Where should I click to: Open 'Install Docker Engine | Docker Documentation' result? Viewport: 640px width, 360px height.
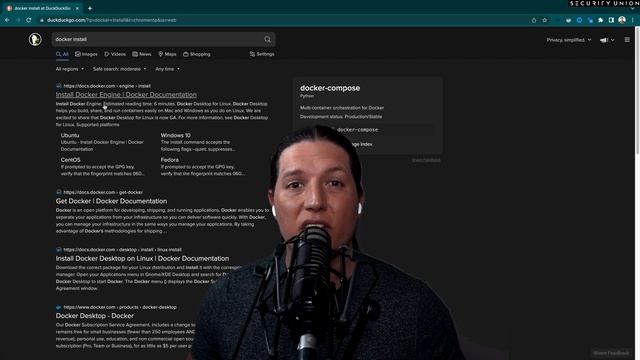tap(126, 95)
